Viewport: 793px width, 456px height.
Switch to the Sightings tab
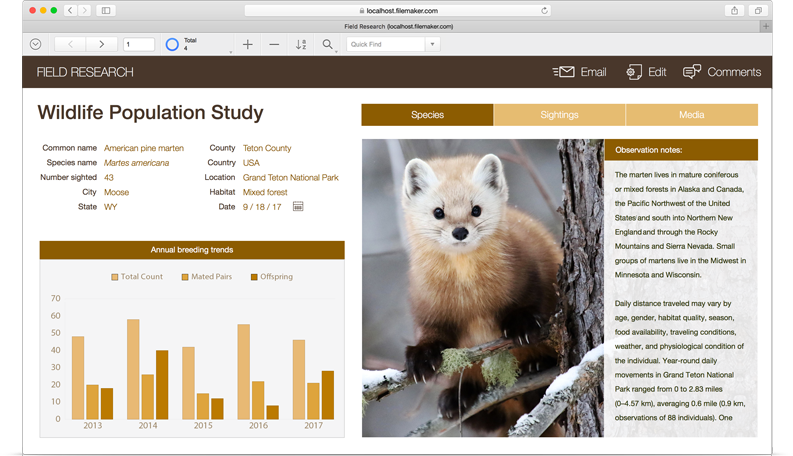559,115
